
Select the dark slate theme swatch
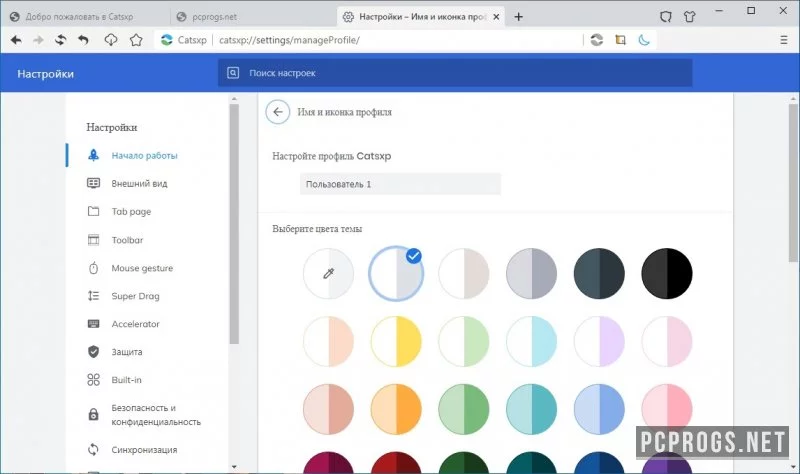[x=599, y=273]
